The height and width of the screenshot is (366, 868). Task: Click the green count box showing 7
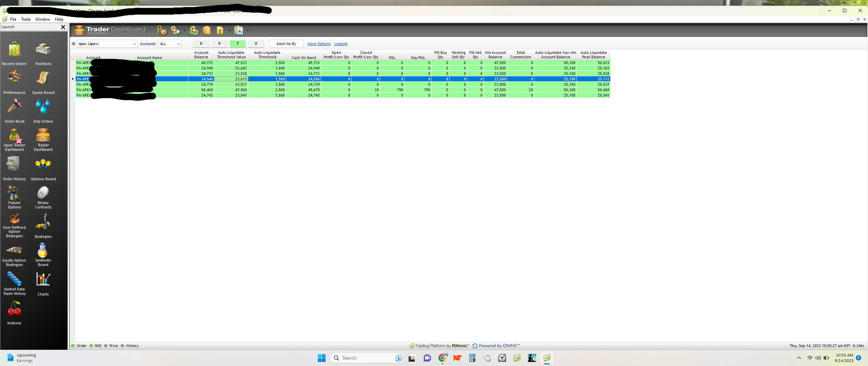pos(238,43)
